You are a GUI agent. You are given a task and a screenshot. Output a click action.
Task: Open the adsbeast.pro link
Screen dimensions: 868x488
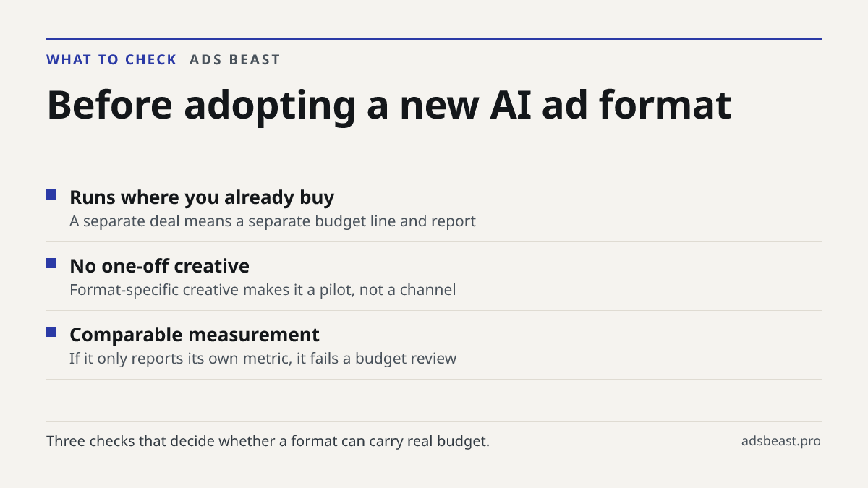pyautogui.click(x=781, y=441)
